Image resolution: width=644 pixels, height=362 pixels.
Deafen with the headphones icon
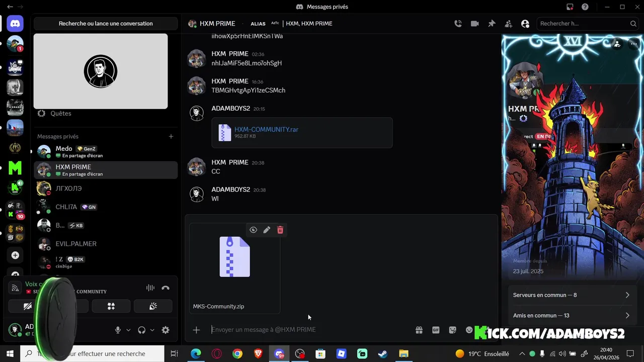[x=141, y=330]
